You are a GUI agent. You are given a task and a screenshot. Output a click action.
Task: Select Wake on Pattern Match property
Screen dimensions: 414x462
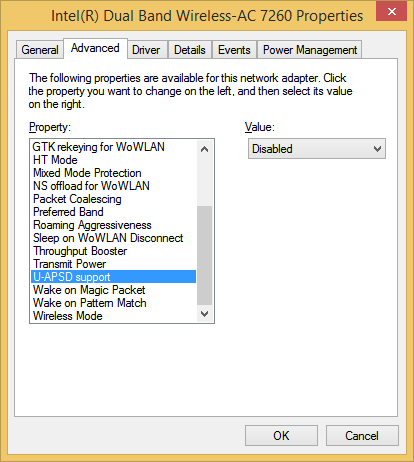pyautogui.click(x=113, y=303)
